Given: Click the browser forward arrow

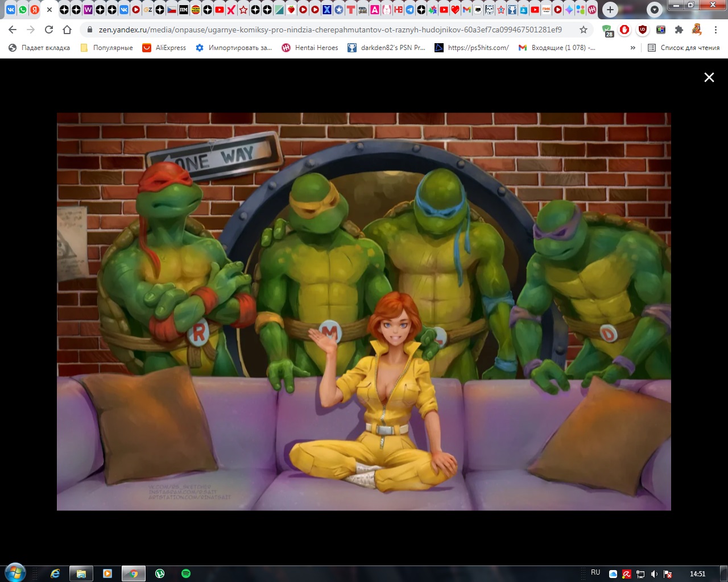Looking at the screenshot, I should click(x=31, y=30).
